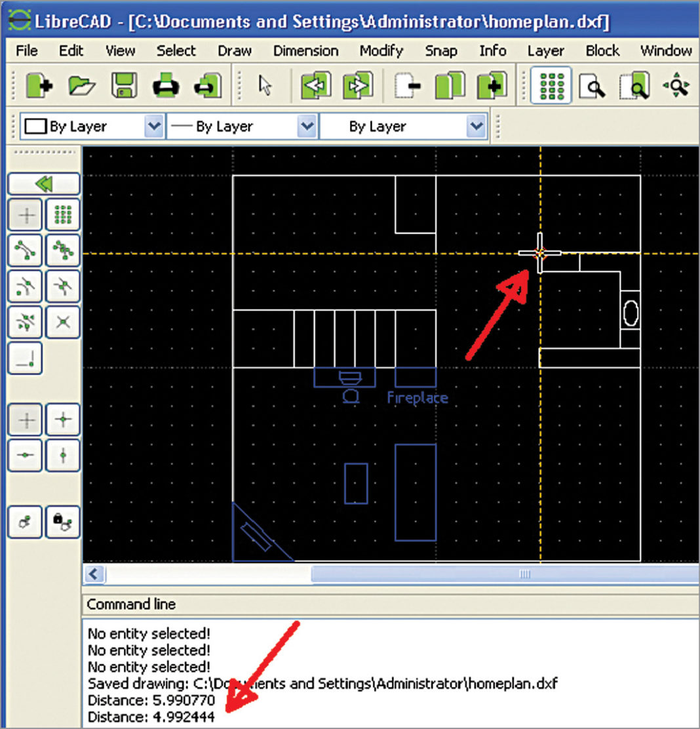Toggle snap to grid in the left panel

coord(63,215)
